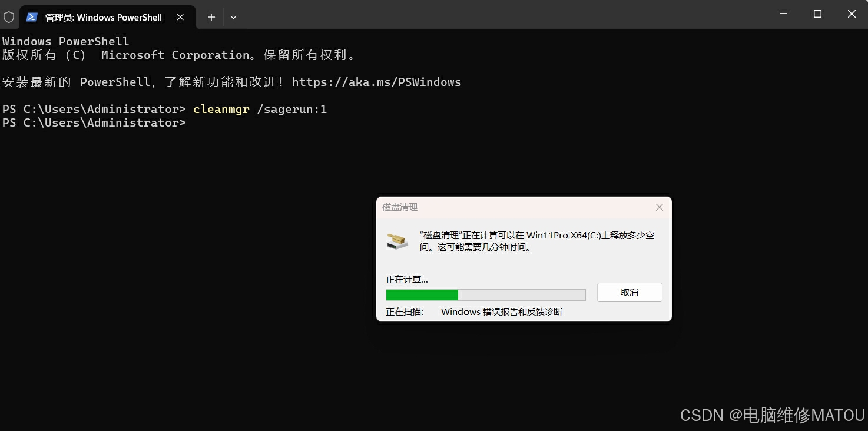Minimize the PowerShell window
Viewport: 868px width, 431px height.
click(783, 14)
